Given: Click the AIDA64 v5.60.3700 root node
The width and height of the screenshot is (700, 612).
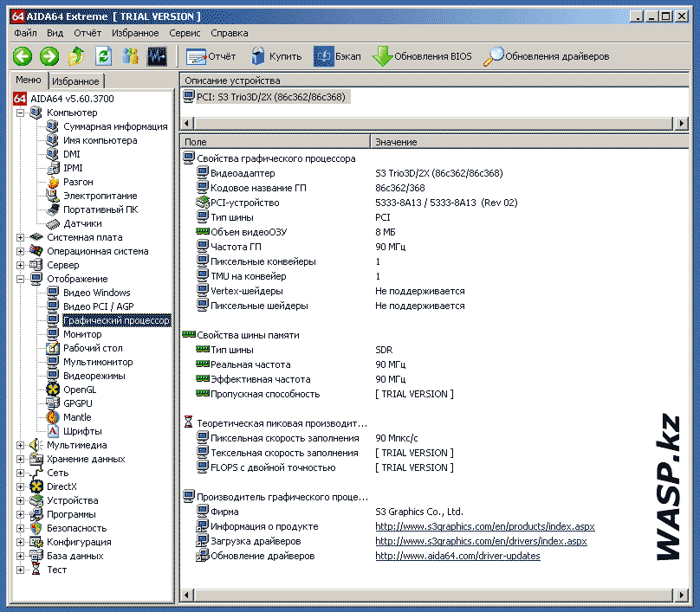Looking at the screenshot, I should [x=72, y=99].
